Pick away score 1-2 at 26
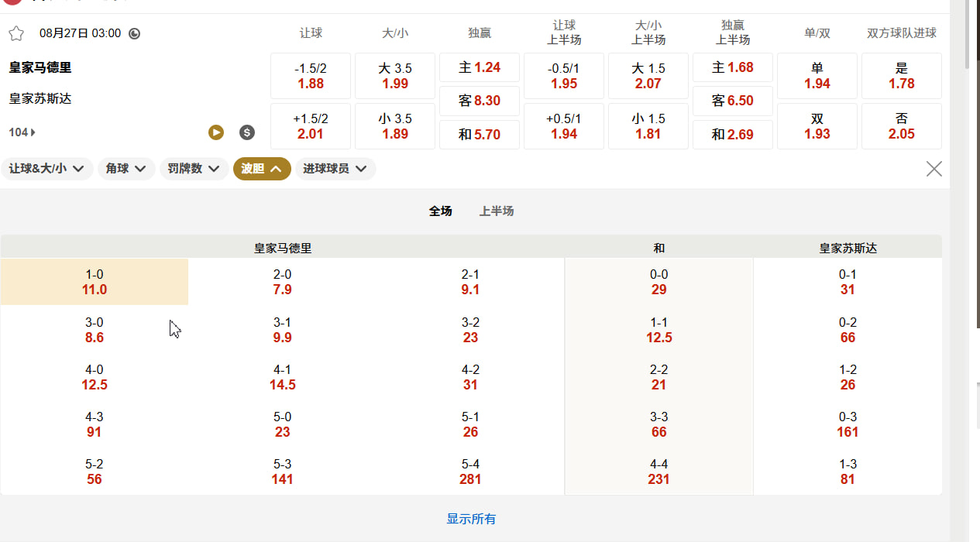 click(x=848, y=377)
